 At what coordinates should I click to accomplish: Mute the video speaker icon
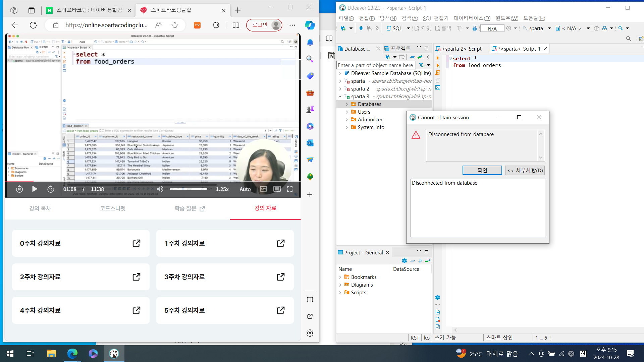click(160, 189)
